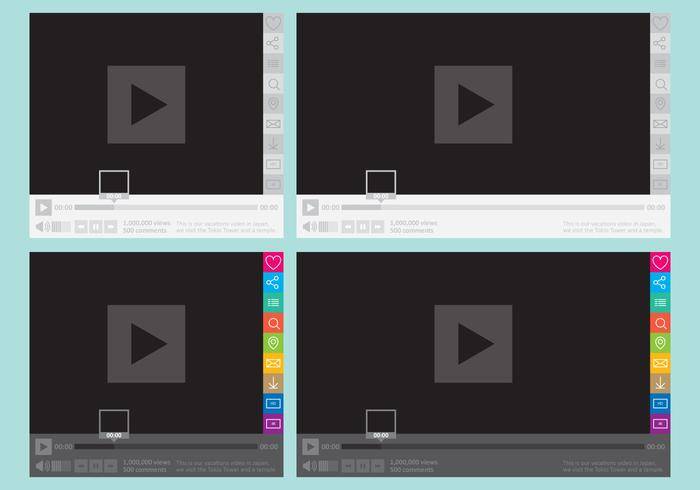Image resolution: width=700 pixels, height=490 pixels.
Task: Click yellow mail icon in bottom-right player
Action: coord(660,363)
